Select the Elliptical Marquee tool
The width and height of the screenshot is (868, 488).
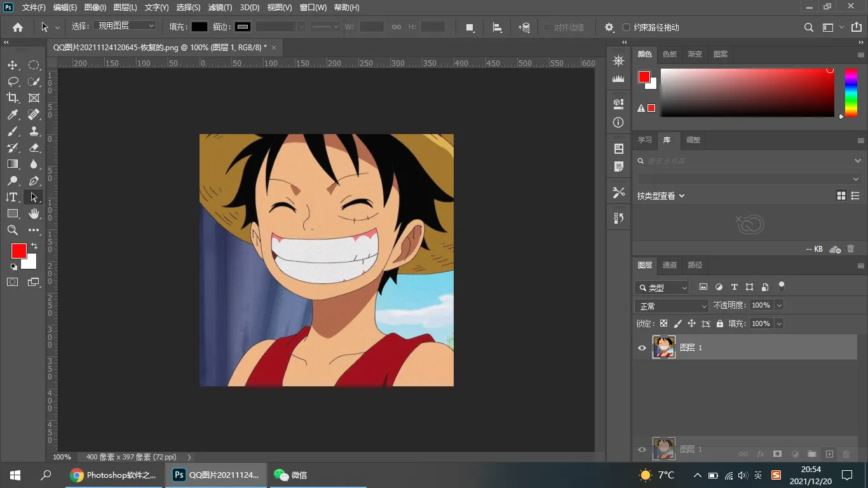(x=34, y=65)
